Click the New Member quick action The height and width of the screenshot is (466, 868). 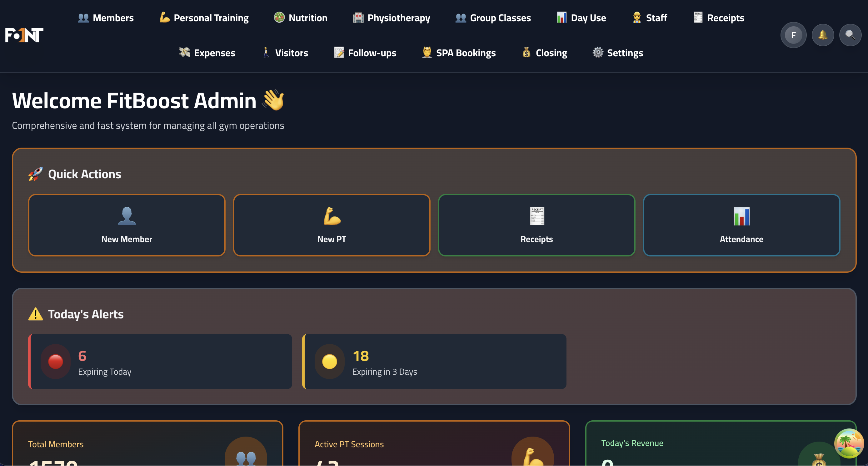coord(126,225)
